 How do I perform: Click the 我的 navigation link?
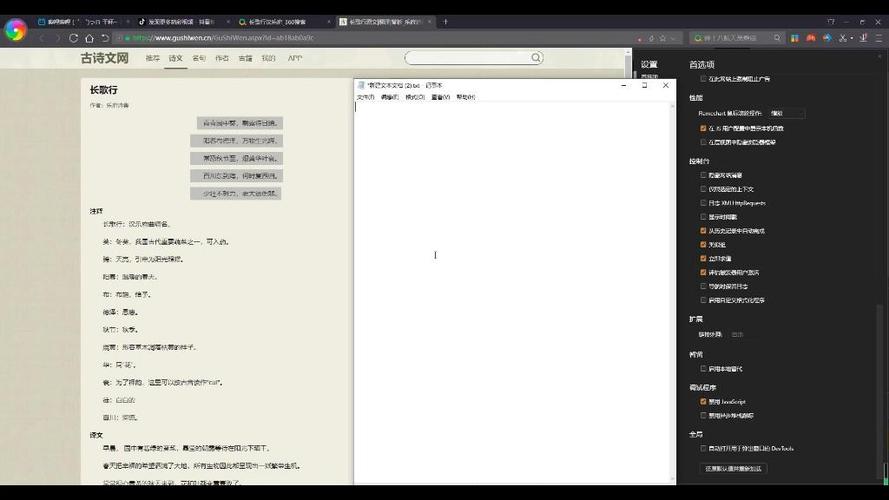(269, 58)
